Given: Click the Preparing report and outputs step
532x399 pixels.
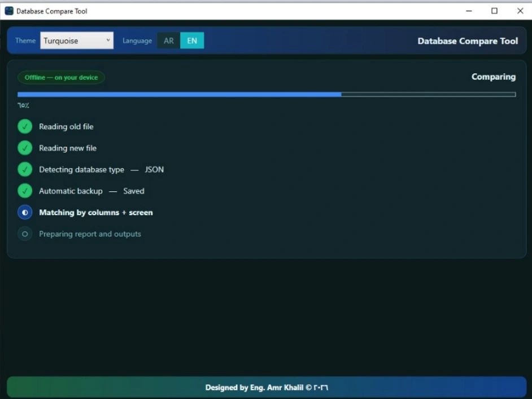Looking at the screenshot, I should 90,234.
